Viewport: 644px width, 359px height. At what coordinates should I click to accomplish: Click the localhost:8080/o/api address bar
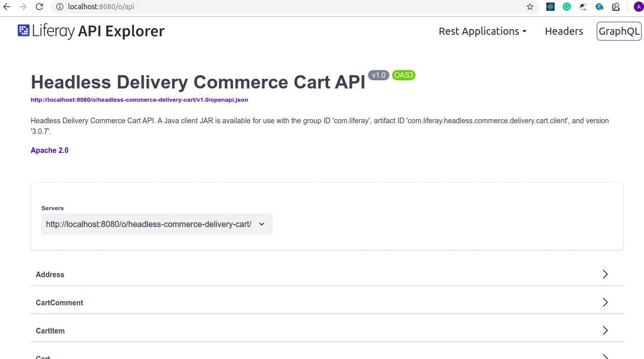click(294, 7)
